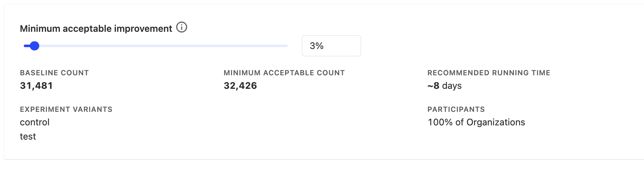
Task: Click the ~8 days running time value
Action: coord(444,86)
